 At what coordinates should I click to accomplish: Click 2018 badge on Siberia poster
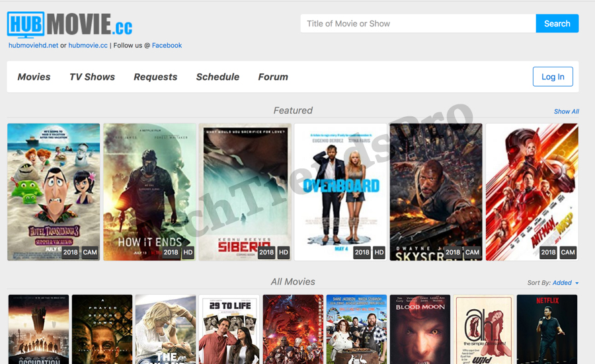pyautogui.click(x=266, y=252)
